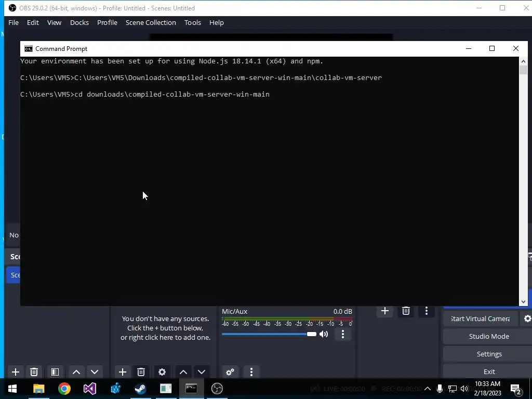Open File Explorer from taskbar

click(38, 389)
